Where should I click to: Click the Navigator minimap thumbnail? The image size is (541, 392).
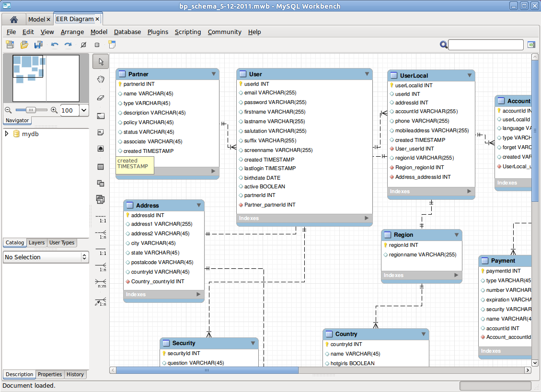[x=46, y=78]
